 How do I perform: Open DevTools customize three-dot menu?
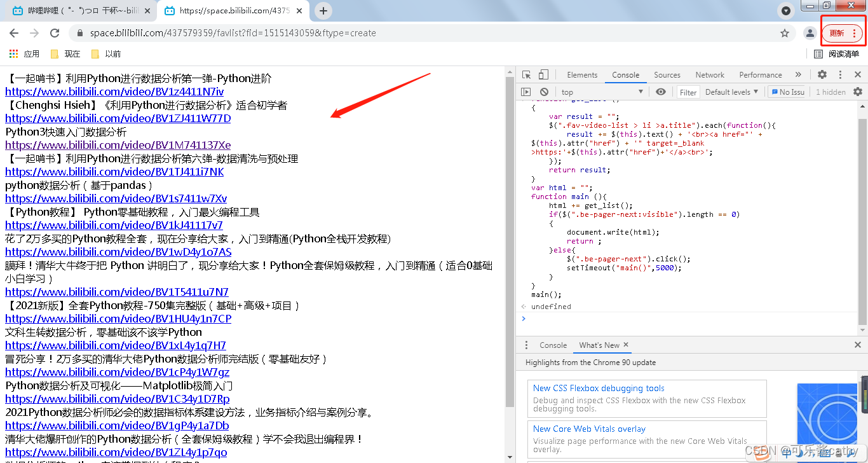coord(840,75)
